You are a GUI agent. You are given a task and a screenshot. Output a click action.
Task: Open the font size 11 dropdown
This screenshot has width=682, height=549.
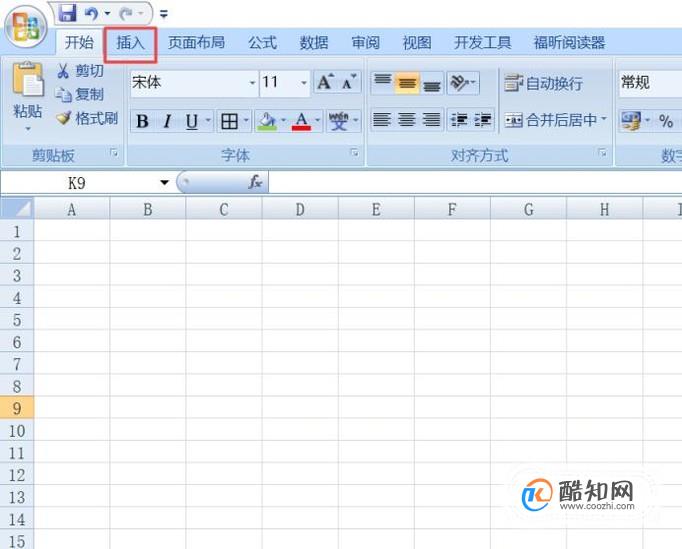tap(304, 83)
